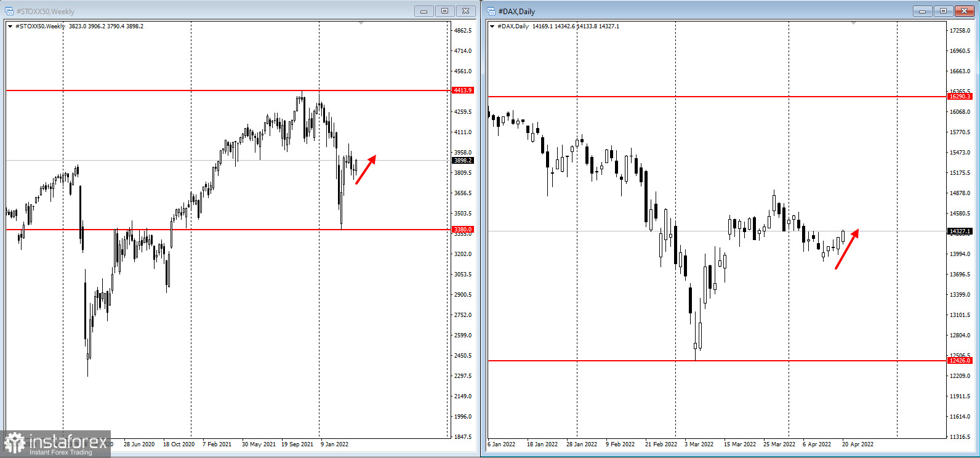Click the 13399.0 price scale value on DAX
980x458 pixels.
960,295
